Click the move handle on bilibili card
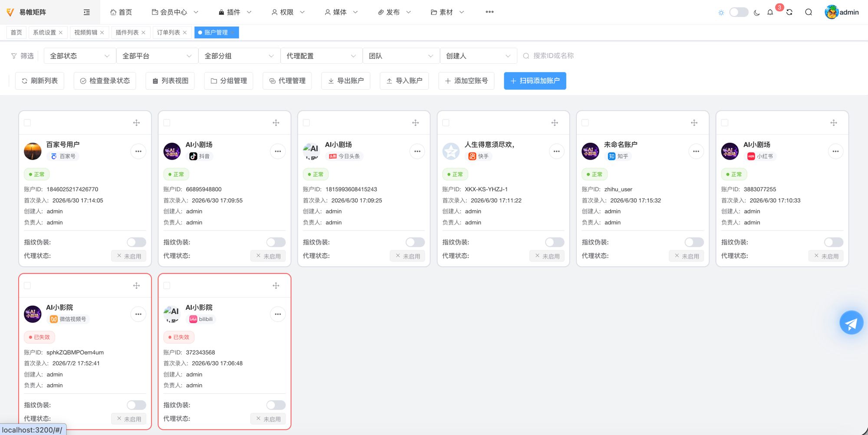868x435 pixels. pos(276,285)
